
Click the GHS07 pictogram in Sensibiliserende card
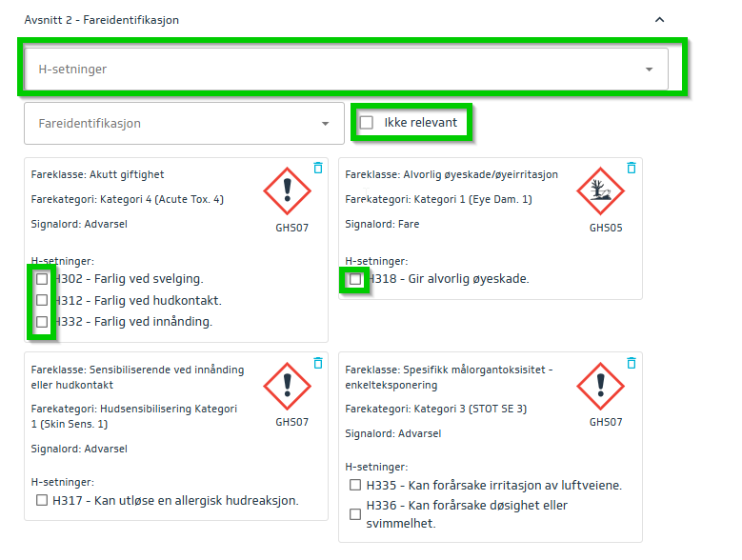pyautogui.click(x=287, y=386)
